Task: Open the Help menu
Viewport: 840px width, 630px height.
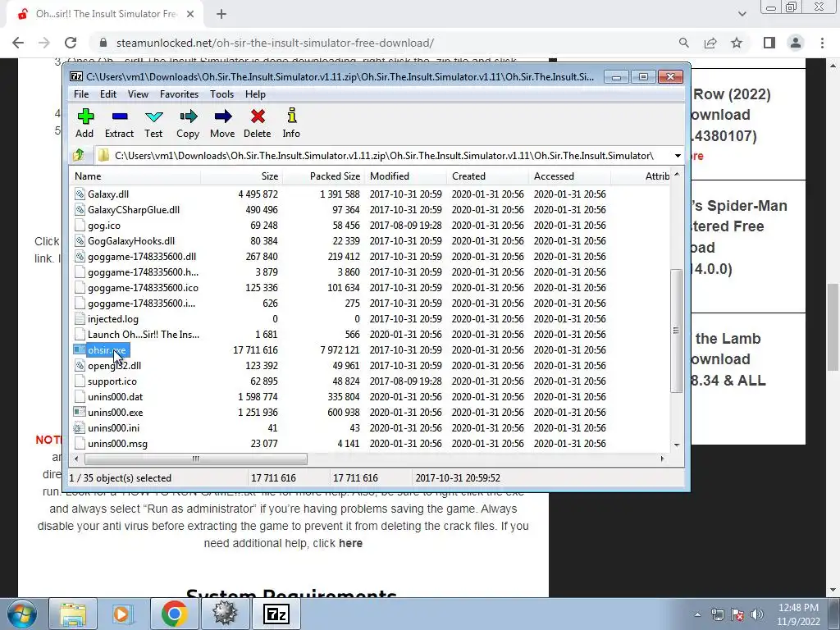Action: pos(256,94)
